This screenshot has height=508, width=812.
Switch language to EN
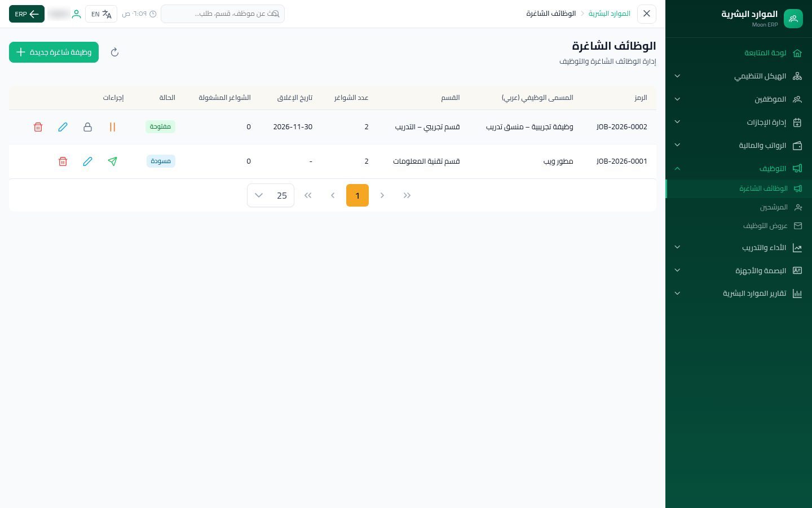coord(101,14)
